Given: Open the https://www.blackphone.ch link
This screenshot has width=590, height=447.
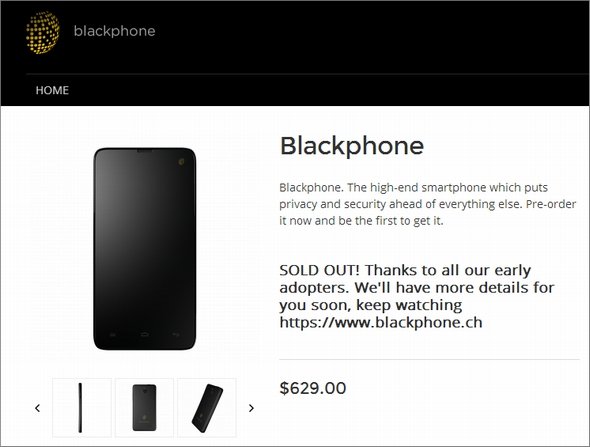Looking at the screenshot, I should [x=381, y=322].
